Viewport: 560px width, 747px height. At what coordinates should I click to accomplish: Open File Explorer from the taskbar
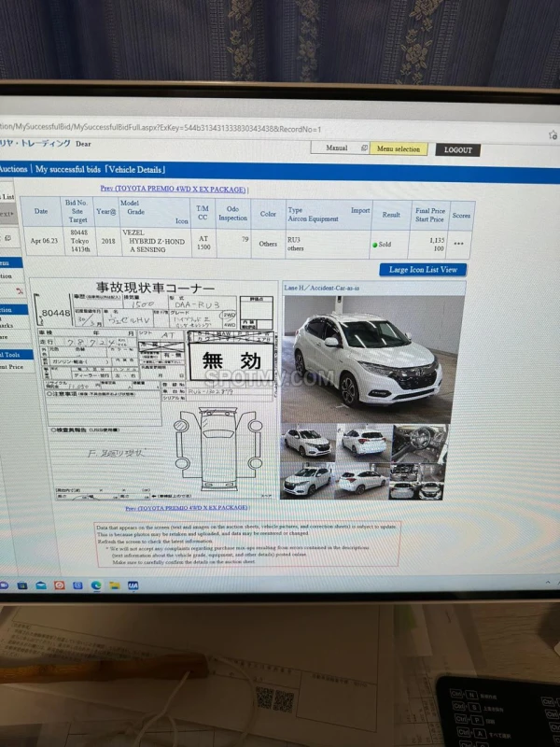coord(114,586)
